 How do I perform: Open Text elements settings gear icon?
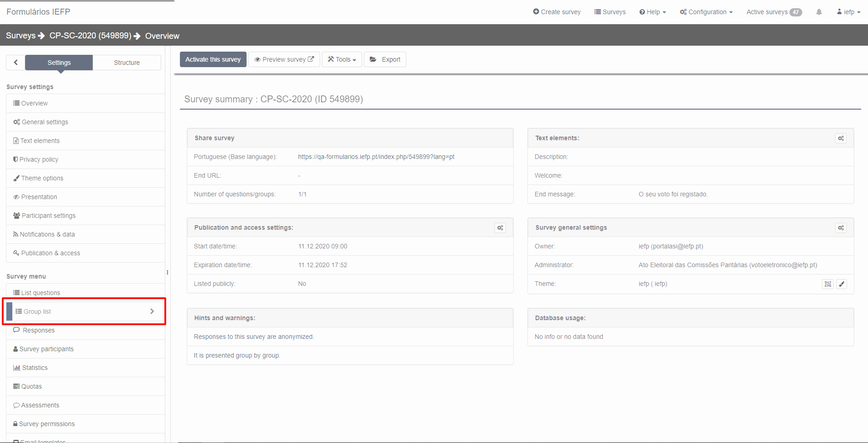point(841,138)
